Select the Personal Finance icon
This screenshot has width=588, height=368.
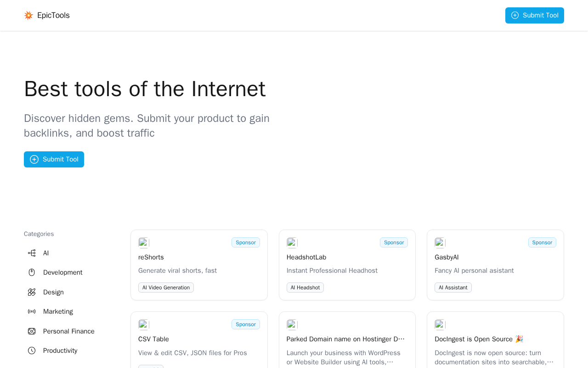[32, 331]
